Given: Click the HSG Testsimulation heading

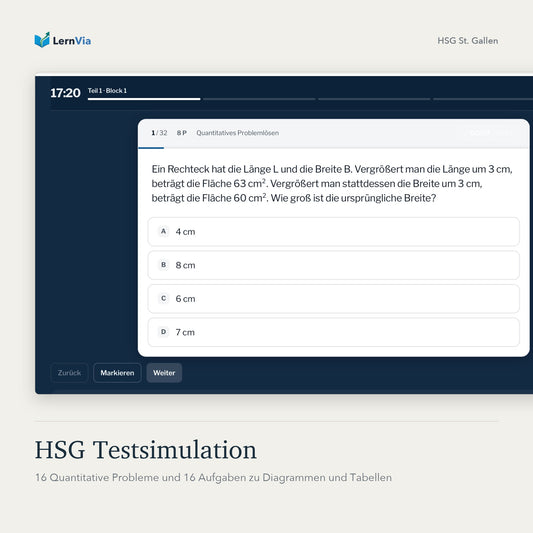Looking at the screenshot, I should (x=146, y=450).
